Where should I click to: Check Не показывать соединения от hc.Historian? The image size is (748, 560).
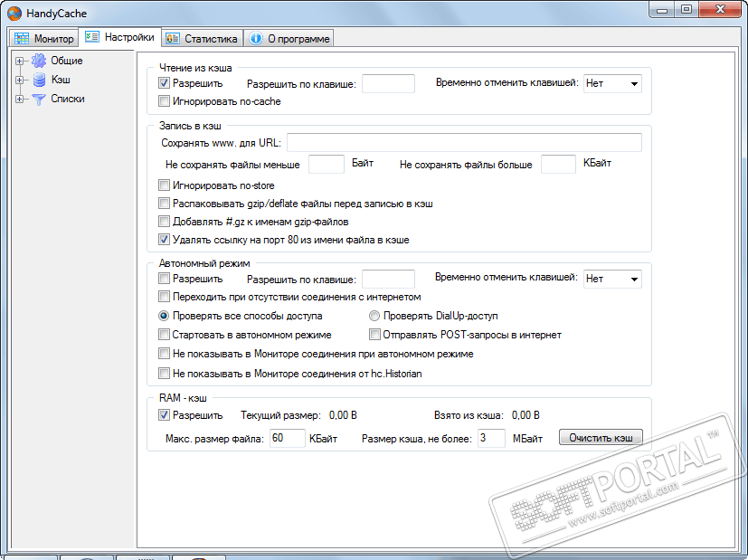point(164,373)
